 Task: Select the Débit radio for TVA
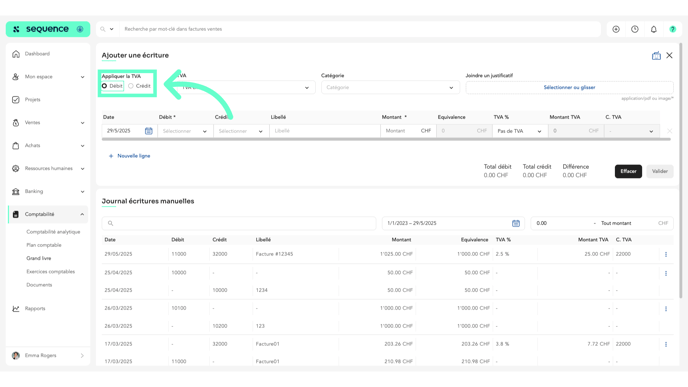click(x=104, y=86)
